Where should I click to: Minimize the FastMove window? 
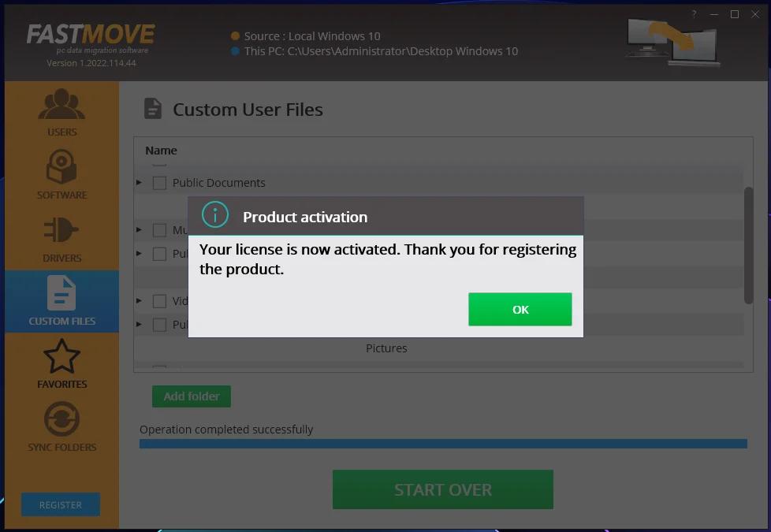(x=714, y=14)
